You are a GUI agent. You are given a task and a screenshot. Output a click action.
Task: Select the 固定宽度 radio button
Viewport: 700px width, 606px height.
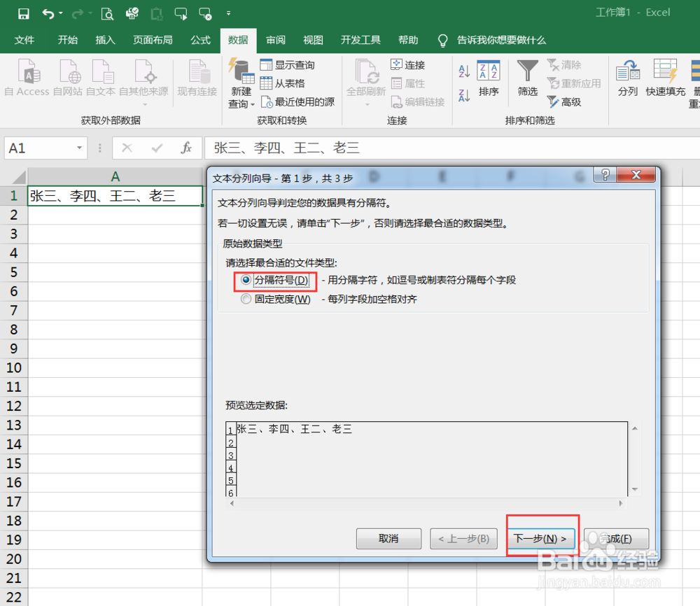[246, 298]
